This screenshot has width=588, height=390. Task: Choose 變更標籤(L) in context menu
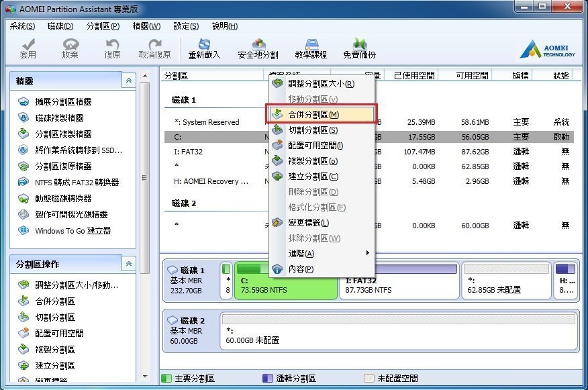[x=322, y=223]
